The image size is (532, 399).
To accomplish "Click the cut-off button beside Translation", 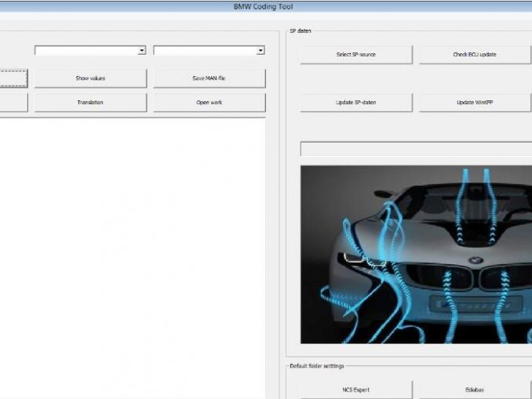I will click(13, 103).
